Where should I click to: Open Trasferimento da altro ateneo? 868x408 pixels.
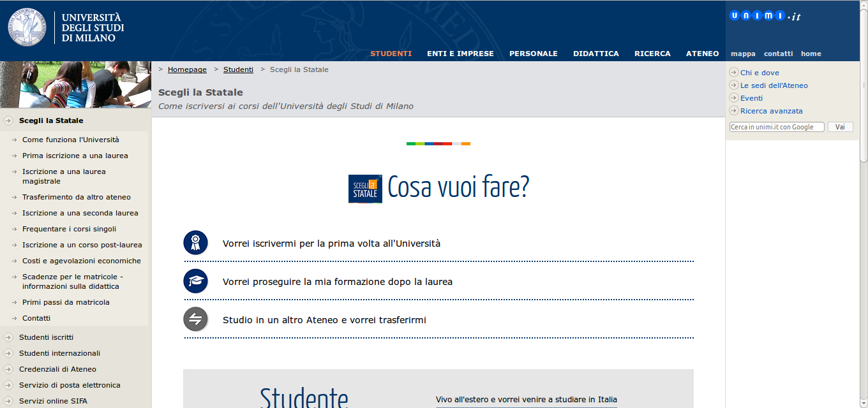(x=77, y=197)
